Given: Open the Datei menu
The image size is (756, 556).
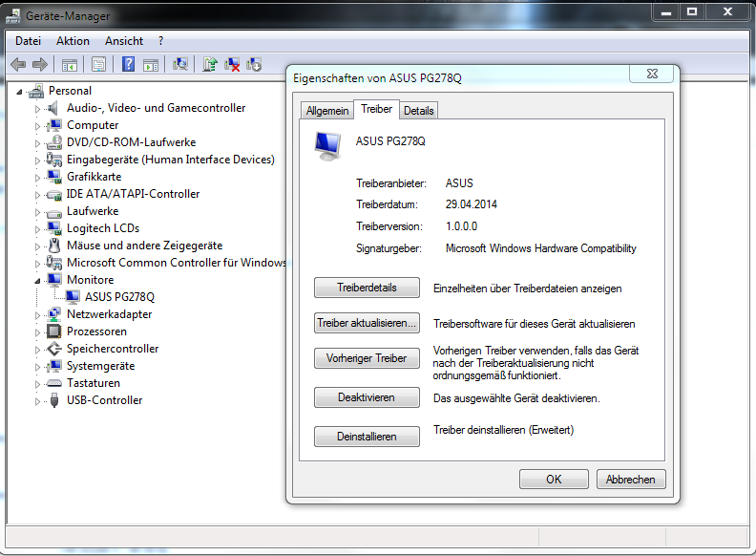Looking at the screenshot, I should pyautogui.click(x=28, y=41).
